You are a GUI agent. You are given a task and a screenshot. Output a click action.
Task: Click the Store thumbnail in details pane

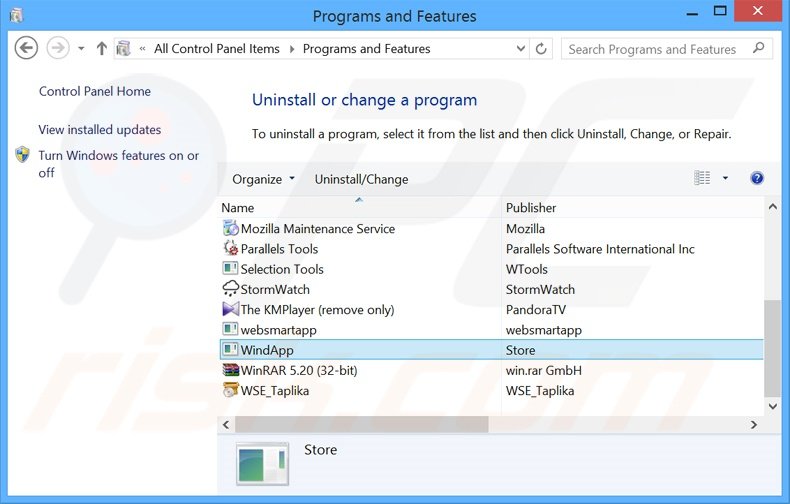click(262, 464)
